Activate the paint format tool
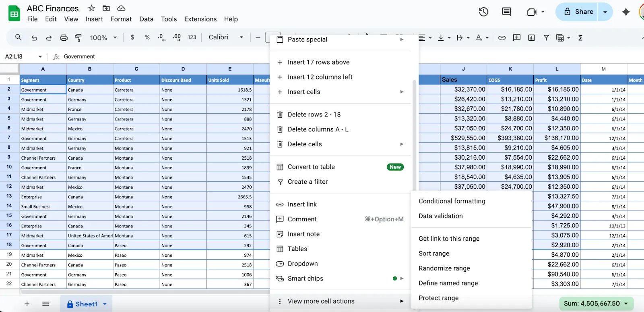This screenshot has width=644, height=312. pos(78,38)
